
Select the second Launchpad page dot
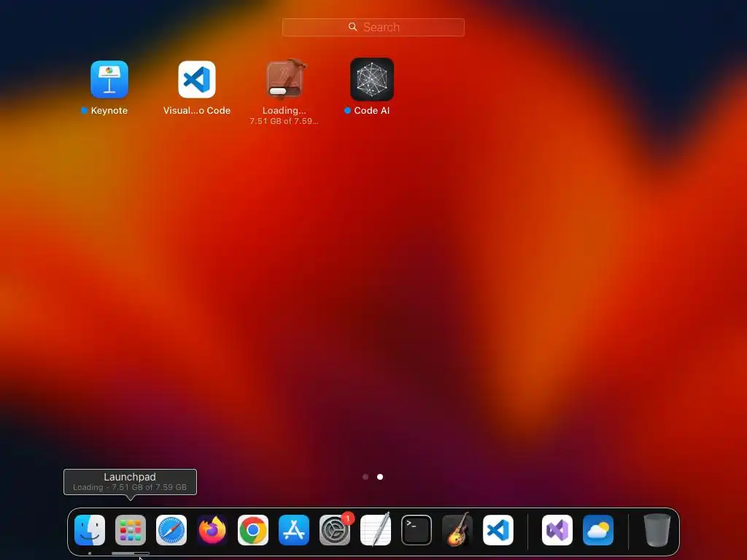pyautogui.click(x=380, y=477)
